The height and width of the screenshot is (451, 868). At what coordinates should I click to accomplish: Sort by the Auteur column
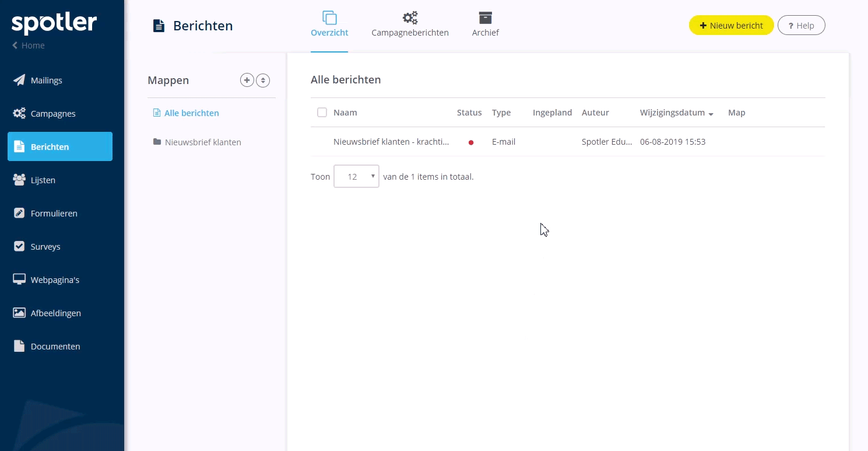tap(595, 113)
